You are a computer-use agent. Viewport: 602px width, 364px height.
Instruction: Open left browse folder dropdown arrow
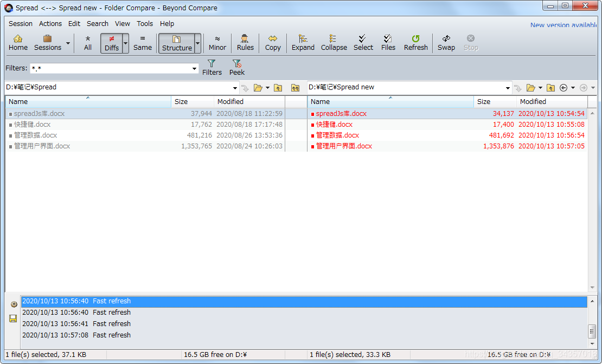pos(267,88)
